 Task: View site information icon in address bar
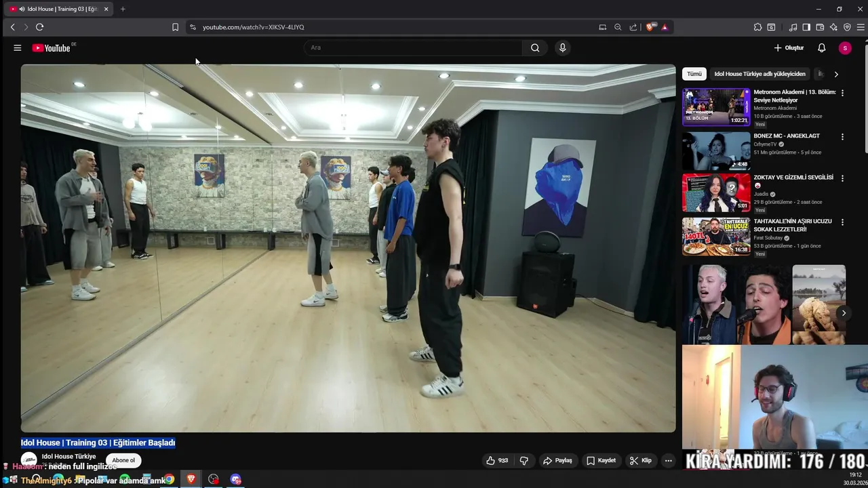click(x=193, y=27)
